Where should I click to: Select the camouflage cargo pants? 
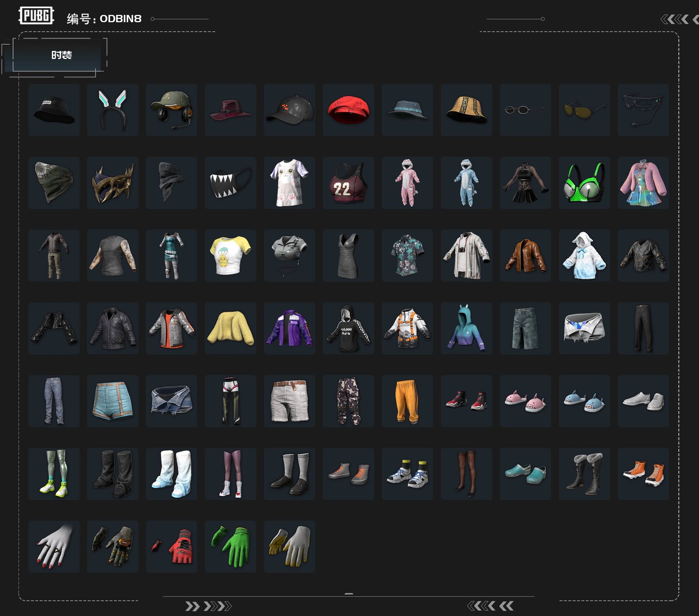[x=348, y=401]
